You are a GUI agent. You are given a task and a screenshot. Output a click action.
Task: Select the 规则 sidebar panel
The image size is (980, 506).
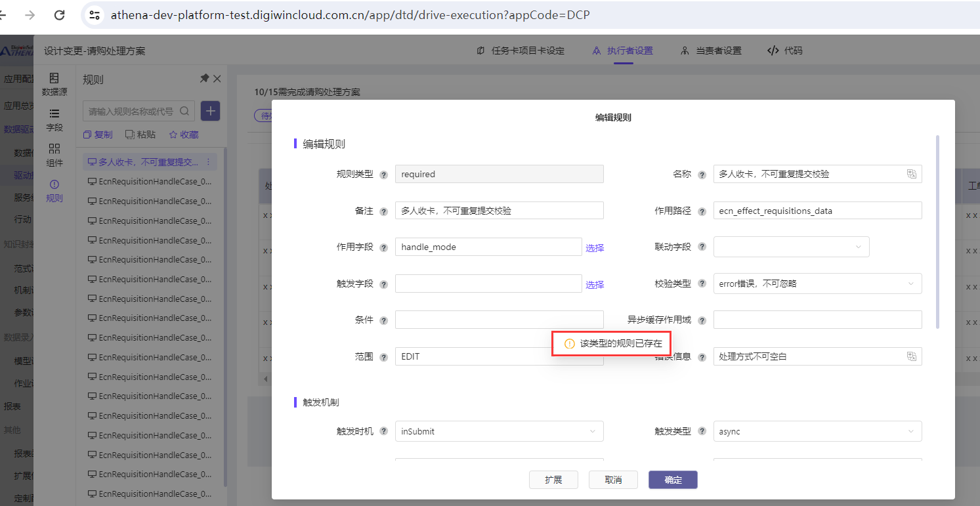[54, 191]
